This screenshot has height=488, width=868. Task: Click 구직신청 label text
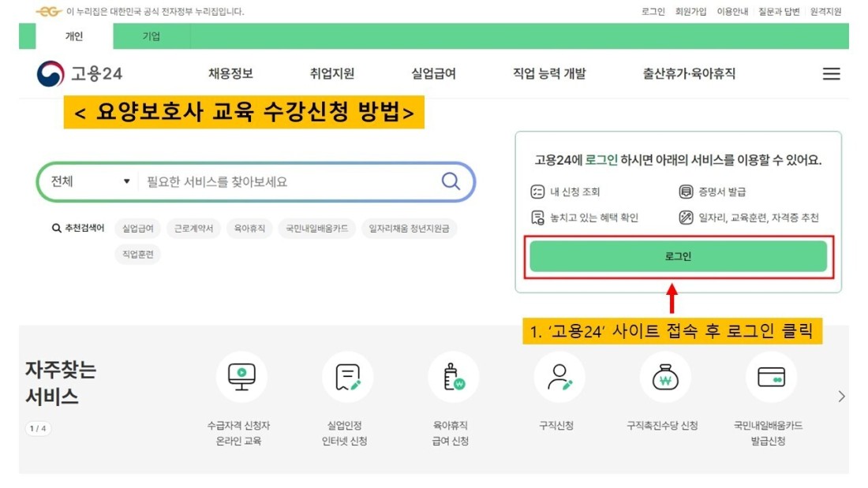[556, 426]
